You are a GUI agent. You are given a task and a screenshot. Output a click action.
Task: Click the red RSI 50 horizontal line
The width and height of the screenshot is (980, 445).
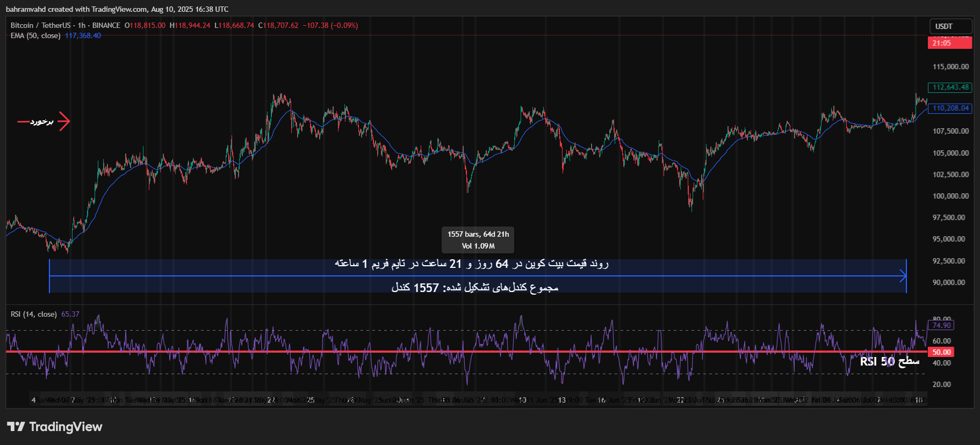coord(430,352)
